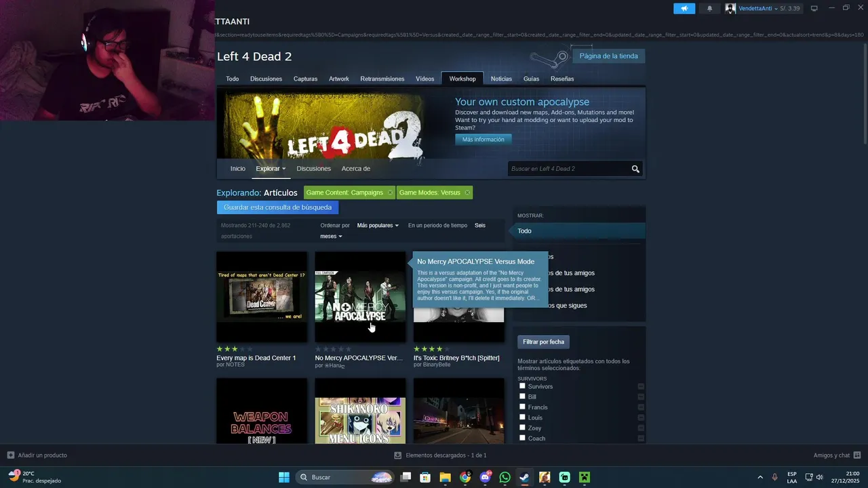Open the Capturas tab
Viewport: 868px width, 488px height.
305,79
